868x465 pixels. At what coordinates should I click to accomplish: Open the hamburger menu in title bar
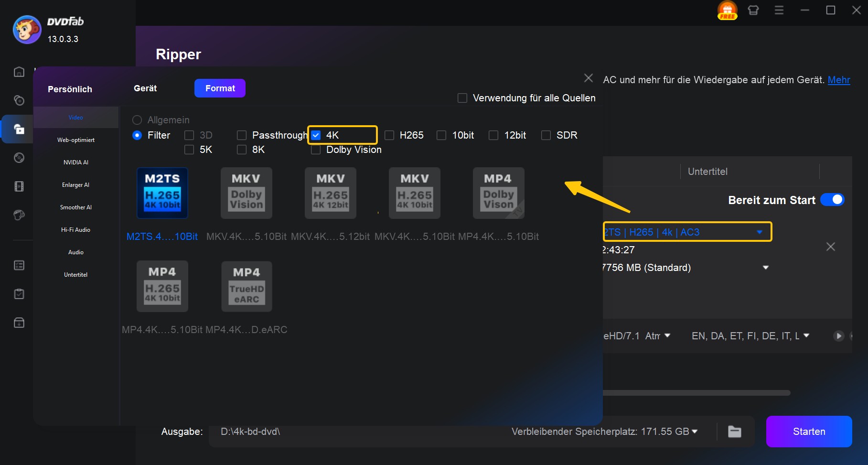[x=779, y=11]
